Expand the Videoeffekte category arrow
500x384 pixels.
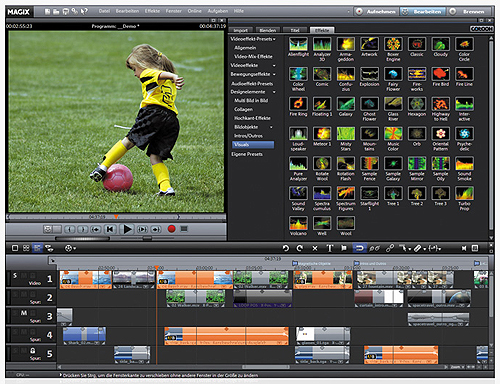[274, 65]
